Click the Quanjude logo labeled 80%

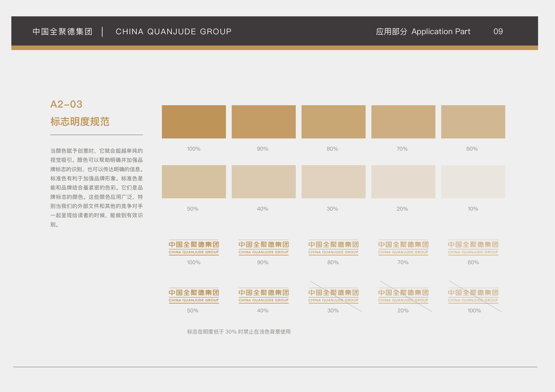[334, 248]
